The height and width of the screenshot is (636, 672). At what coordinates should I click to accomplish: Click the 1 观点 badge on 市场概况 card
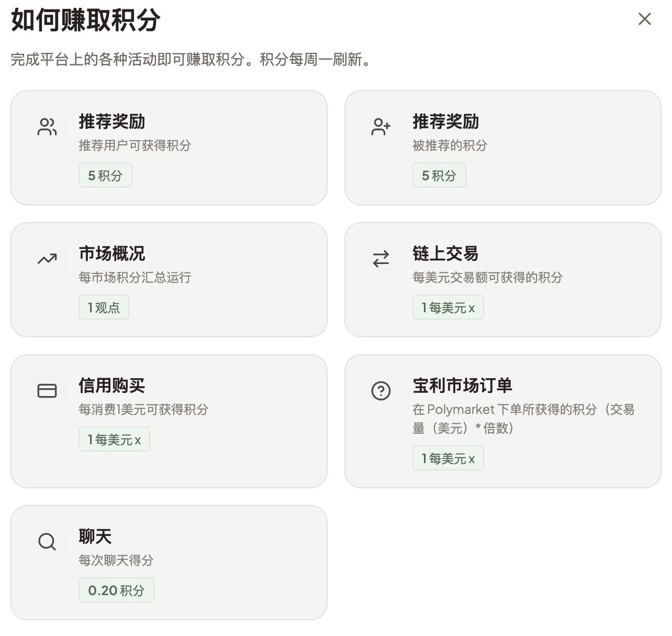[103, 307]
